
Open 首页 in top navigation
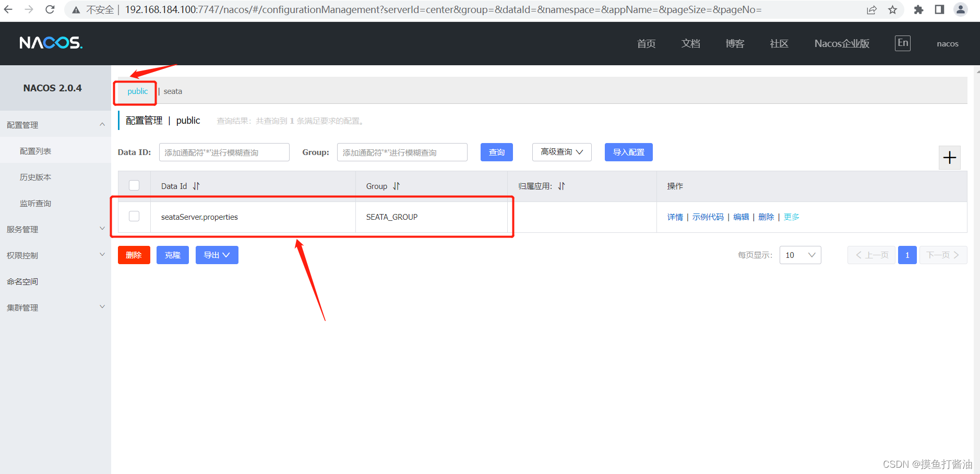(x=646, y=43)
